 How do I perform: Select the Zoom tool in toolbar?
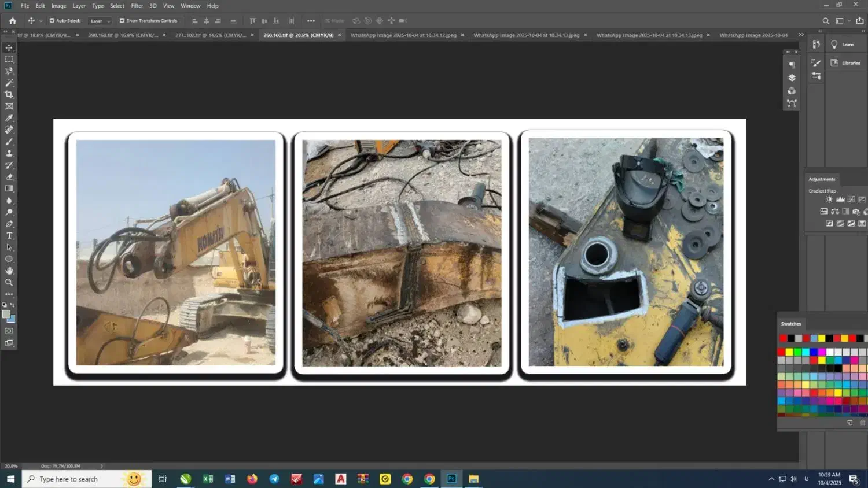point(9,283)
